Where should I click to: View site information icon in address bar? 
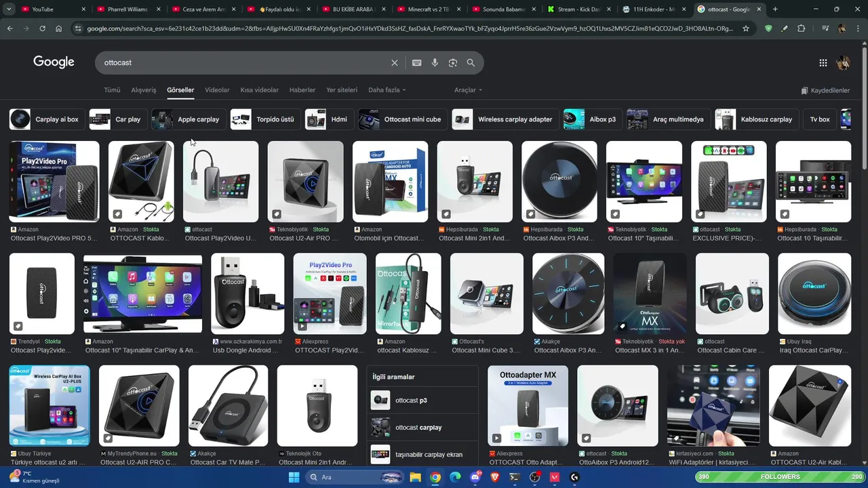78,28
